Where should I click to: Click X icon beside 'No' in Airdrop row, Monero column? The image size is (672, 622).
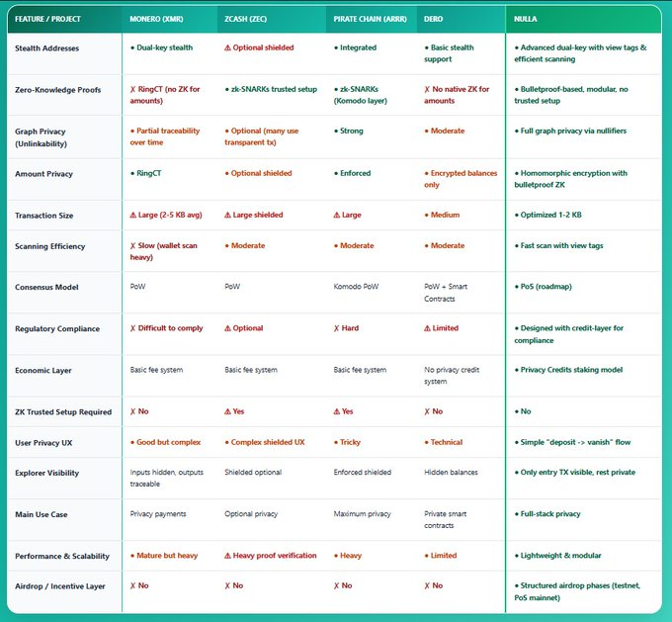[x=132, y=585]
